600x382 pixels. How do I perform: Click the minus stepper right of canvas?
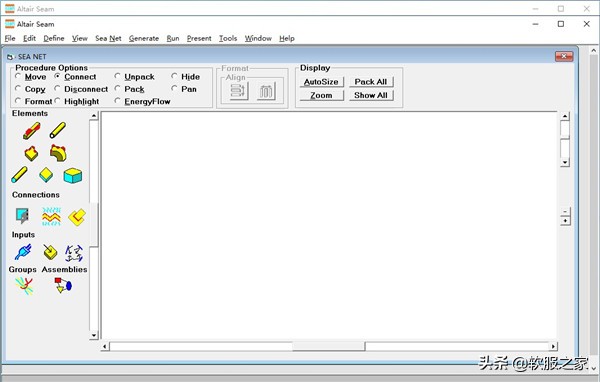coord(565,212)
